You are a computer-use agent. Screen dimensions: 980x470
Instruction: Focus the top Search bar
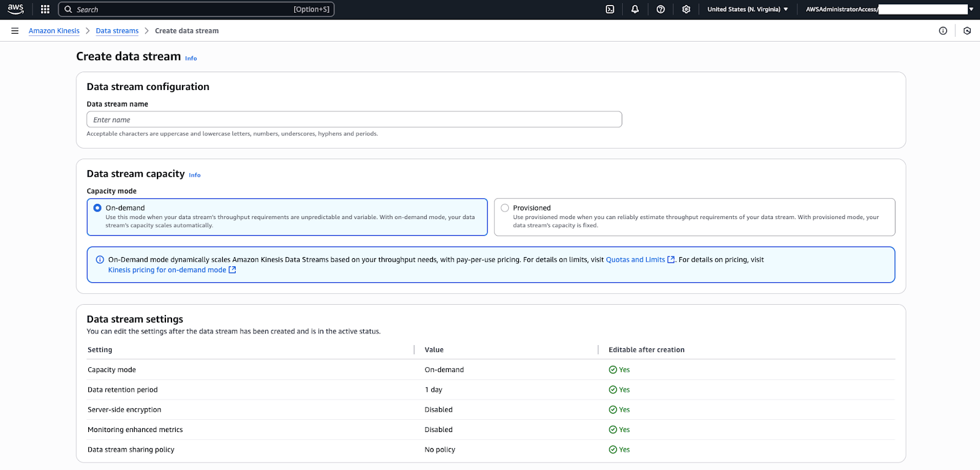(x=196, y=9)
